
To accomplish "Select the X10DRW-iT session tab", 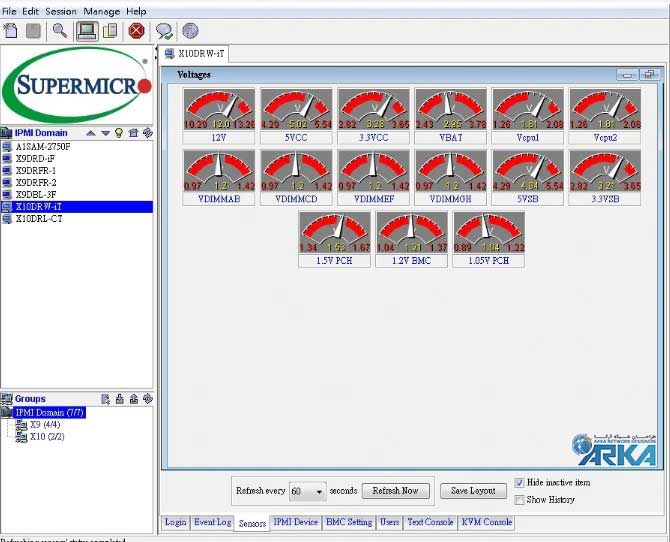I will (195, 53).
